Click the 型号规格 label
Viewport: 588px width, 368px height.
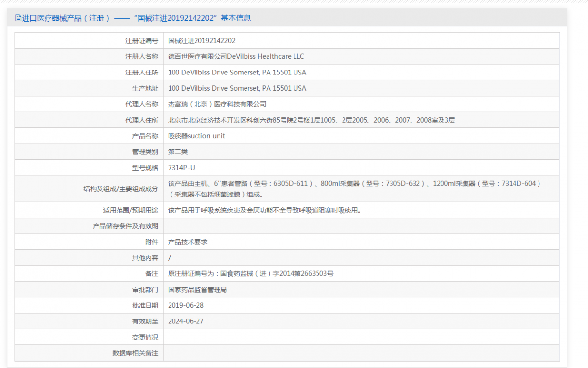[146, 168]
